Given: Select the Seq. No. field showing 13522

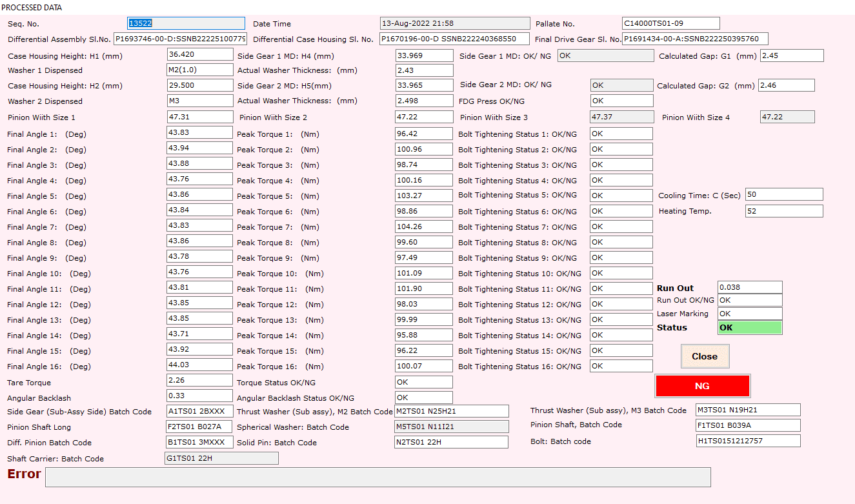Looking at the screenshot, I should click(186, 23).
